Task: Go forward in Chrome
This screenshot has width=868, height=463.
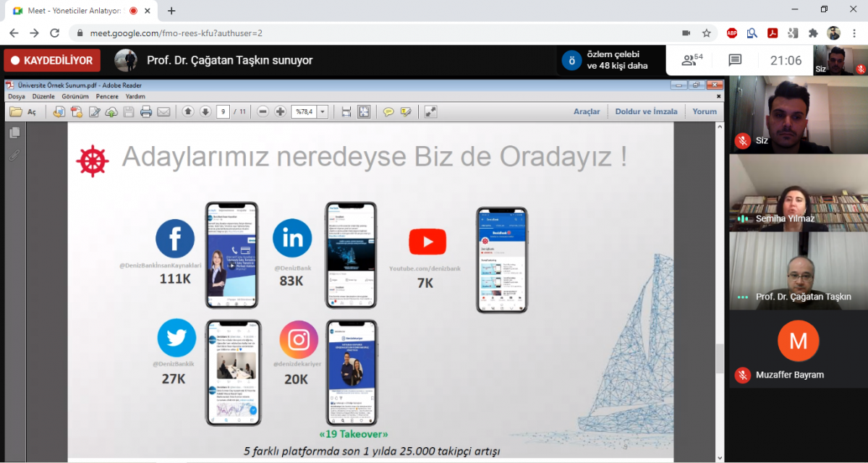Action: (34, 33)
